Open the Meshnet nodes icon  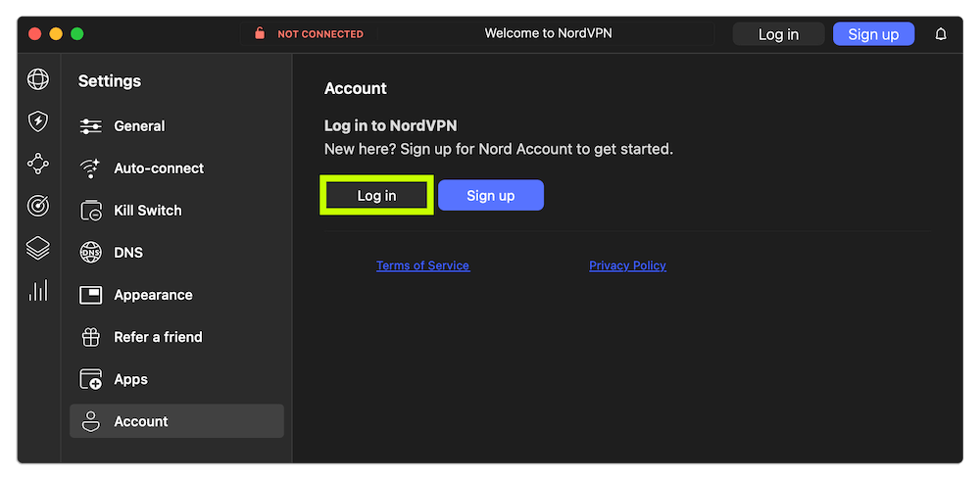[x=38, y=164]
